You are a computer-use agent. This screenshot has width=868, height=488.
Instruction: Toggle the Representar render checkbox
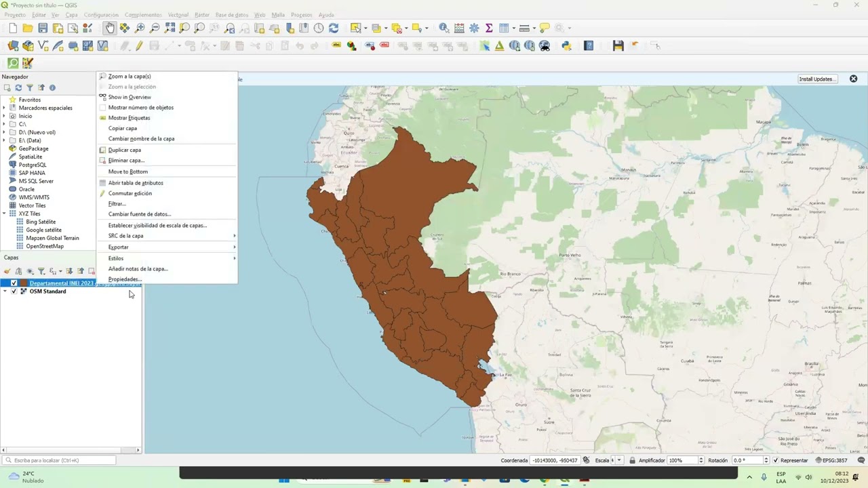776,460
